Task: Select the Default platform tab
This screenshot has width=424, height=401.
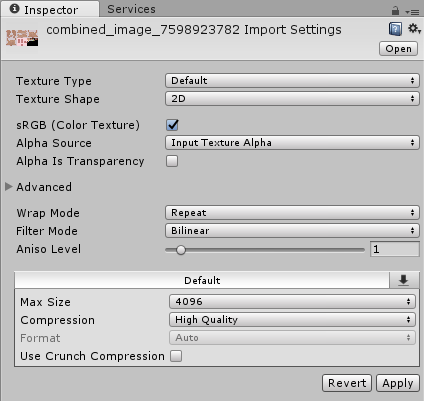Action: pyautogui.click(x=202, y=280)
